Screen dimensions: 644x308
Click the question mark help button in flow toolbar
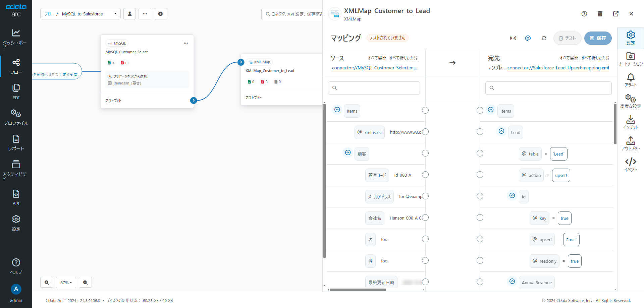coord(160,14)
